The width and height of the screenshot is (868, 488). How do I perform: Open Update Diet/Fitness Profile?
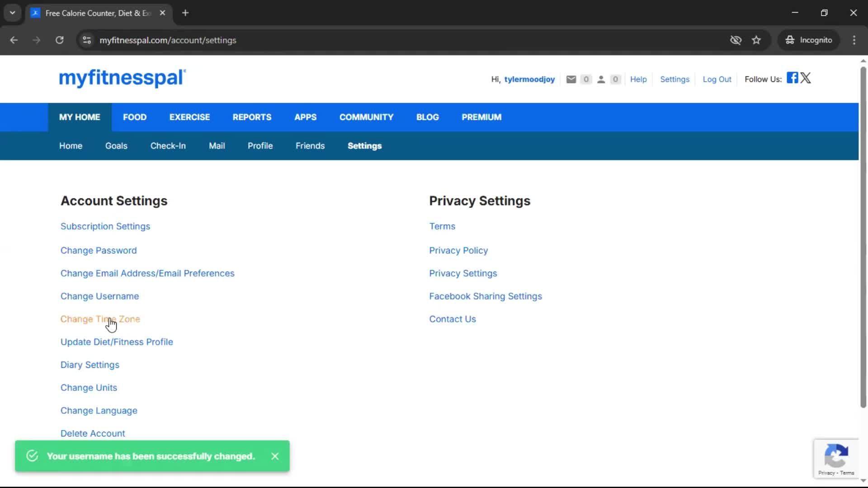pyautogui.click(x=117, y=342)
